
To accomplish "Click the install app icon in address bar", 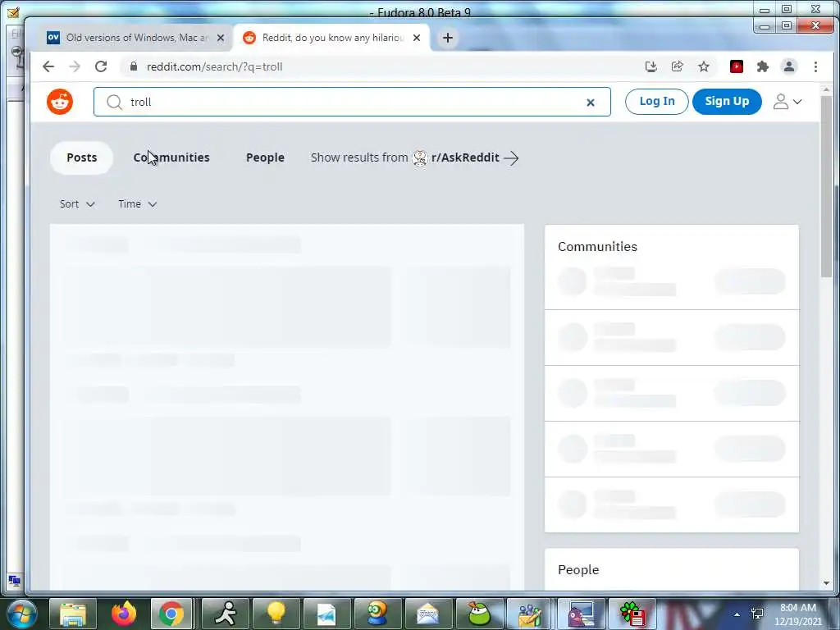I will point(651,66).
